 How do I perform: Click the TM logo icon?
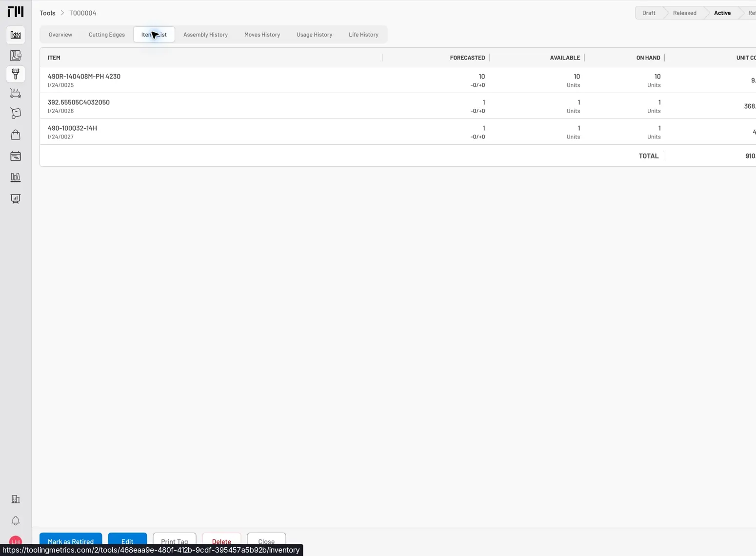[16, 11]
